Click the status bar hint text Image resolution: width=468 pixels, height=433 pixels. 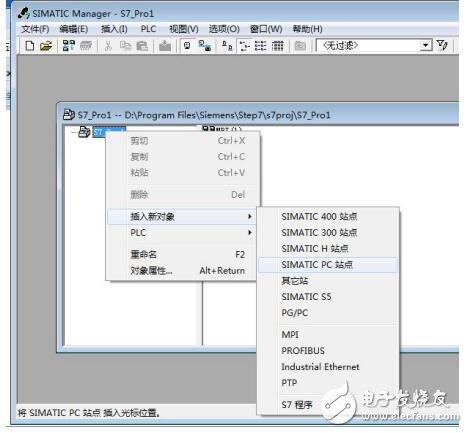click(x=89, y=413)
